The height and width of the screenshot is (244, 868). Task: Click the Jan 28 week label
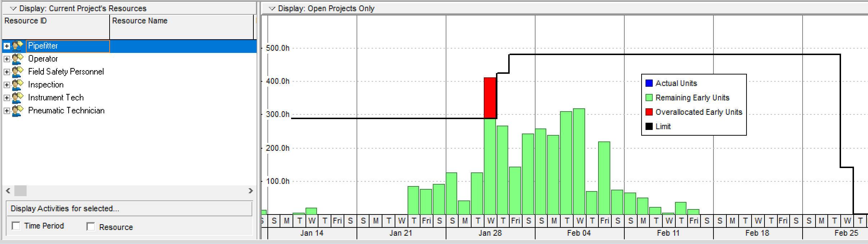click(x=490, y=233)
